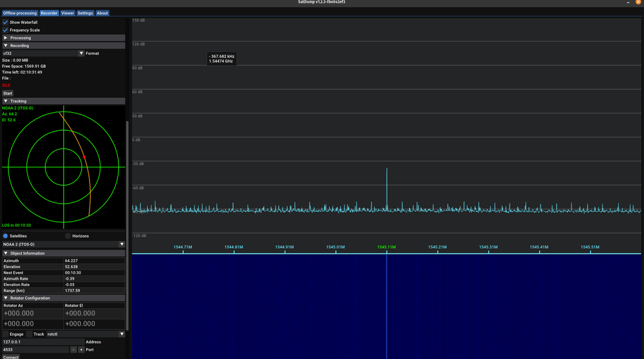Collapse the Recording section
644x359 pixels.
coord(6,46)
